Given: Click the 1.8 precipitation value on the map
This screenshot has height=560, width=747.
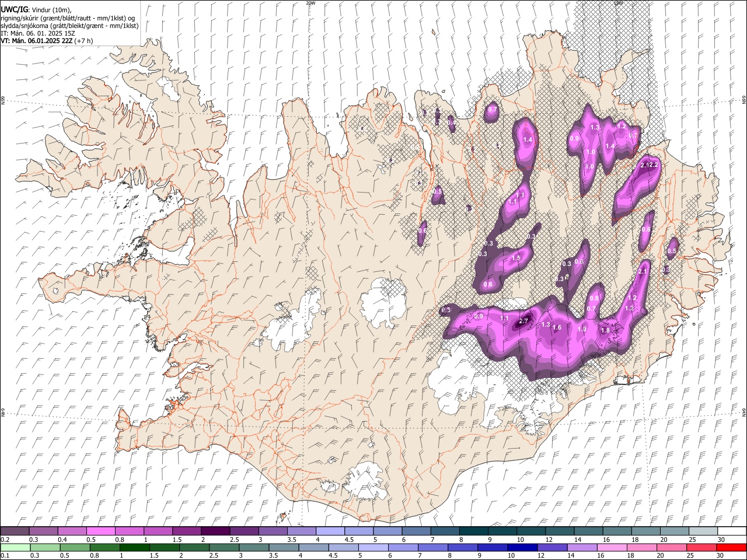Looking at the screenshot, I should (605, 331).
